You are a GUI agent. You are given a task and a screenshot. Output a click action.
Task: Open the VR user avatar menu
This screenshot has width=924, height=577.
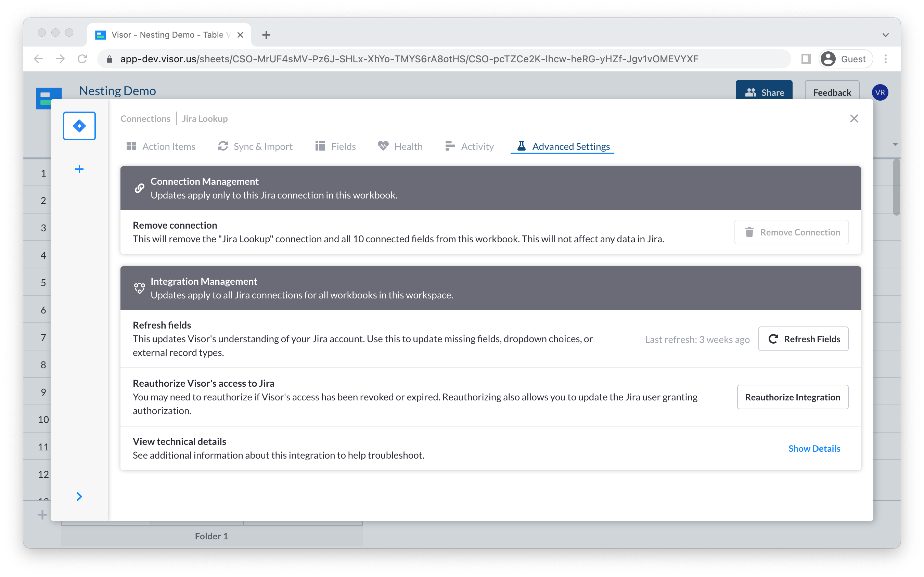click(x=880, y=92)
